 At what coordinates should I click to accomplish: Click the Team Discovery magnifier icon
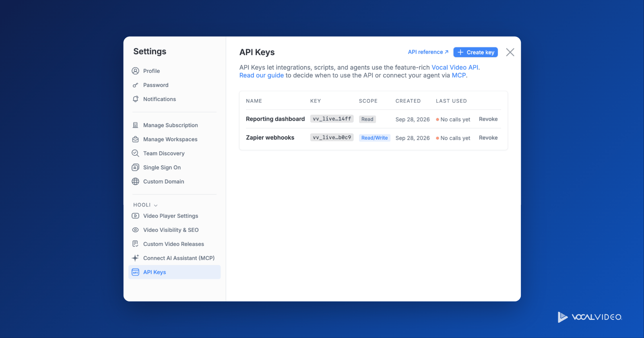136,153
